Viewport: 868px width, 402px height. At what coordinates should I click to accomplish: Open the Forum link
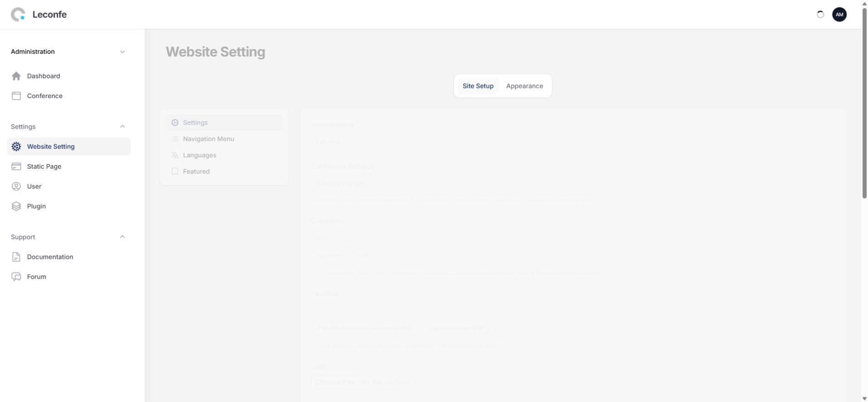69,277
